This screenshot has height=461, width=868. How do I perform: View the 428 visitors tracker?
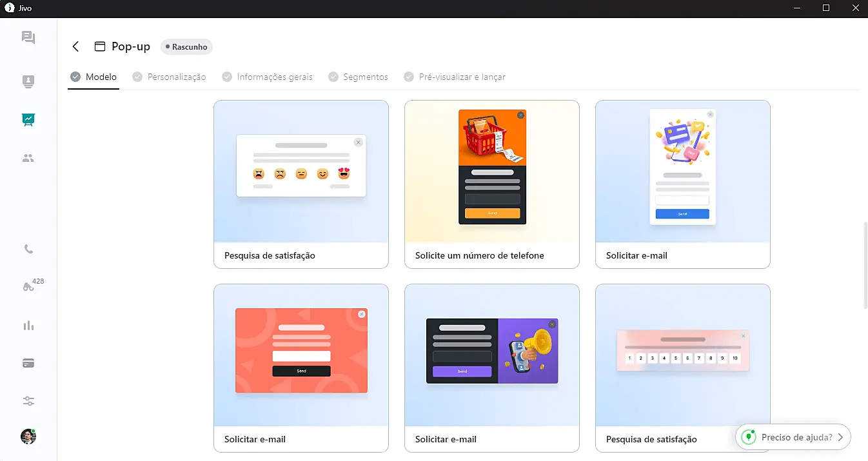28,286
